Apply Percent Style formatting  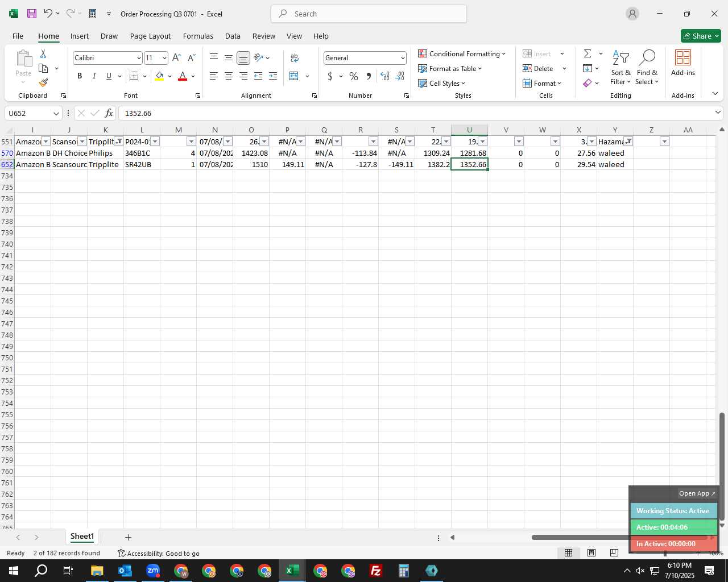(x=354, y=76)
